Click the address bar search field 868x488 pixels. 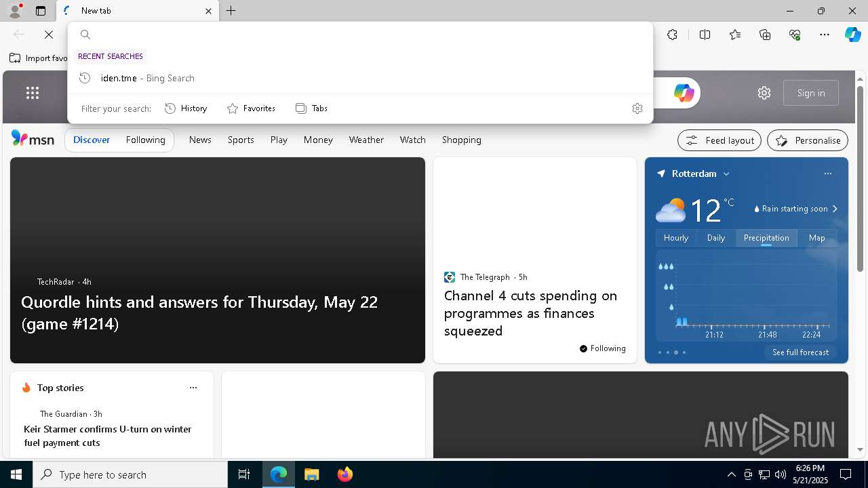360,35
